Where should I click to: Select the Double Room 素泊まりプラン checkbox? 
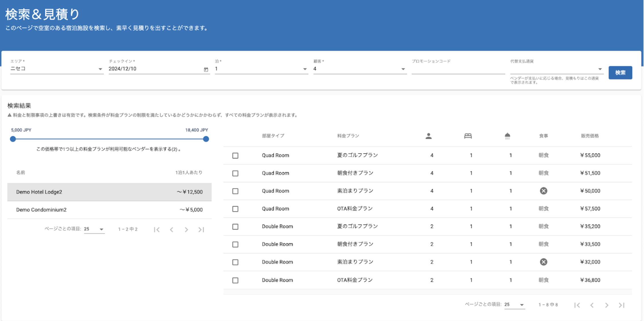tap(235, 262)
